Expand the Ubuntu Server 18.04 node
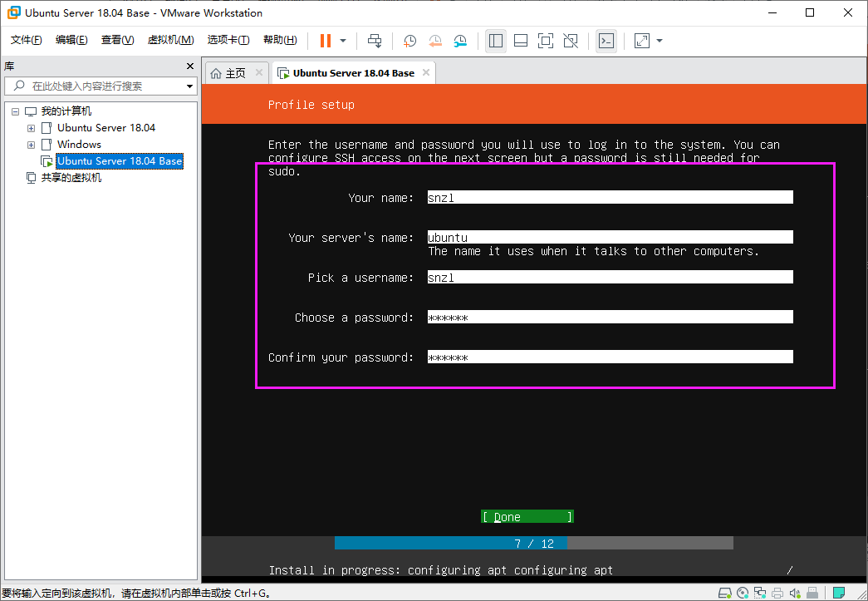The width and height of the screenshot is (868, 601). point(31,128)
